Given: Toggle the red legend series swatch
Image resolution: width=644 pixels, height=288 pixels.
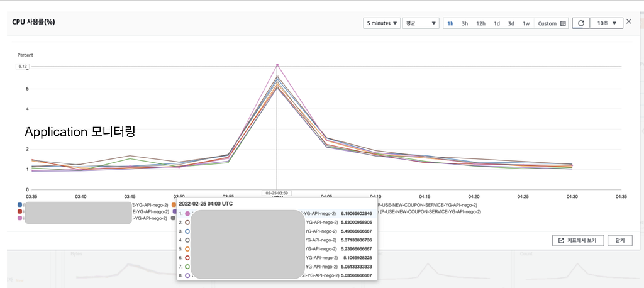Looking at the screenshot, I should [19, 211].
